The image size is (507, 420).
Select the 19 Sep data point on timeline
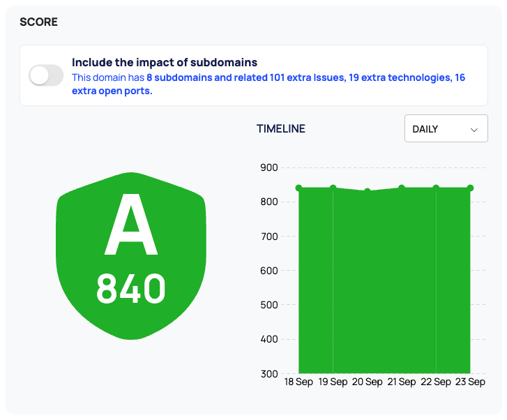(333, 188)
